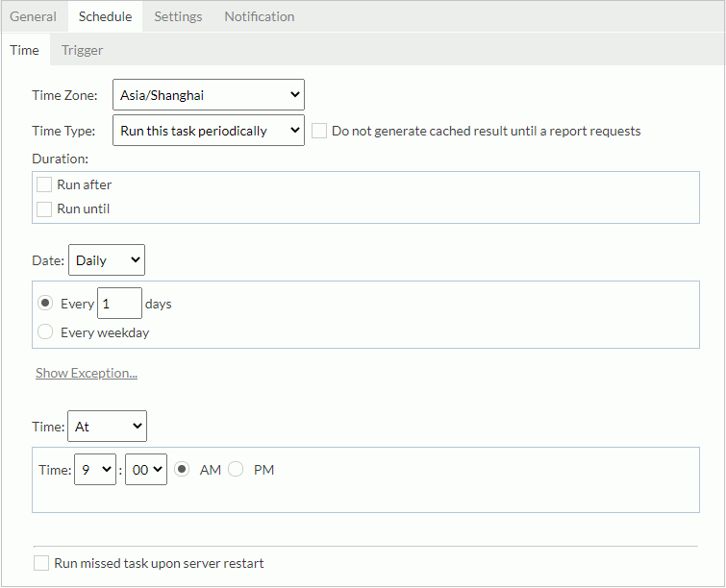Tick 'Do not generate cached result' checkbox
726x588 pixels.
point(319,131)
